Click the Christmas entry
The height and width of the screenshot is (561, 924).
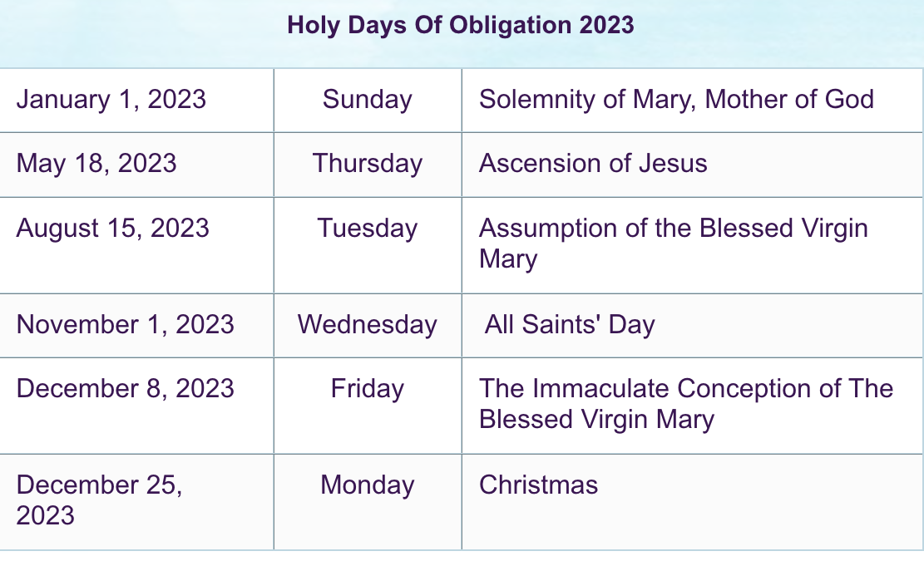[539, 485]
